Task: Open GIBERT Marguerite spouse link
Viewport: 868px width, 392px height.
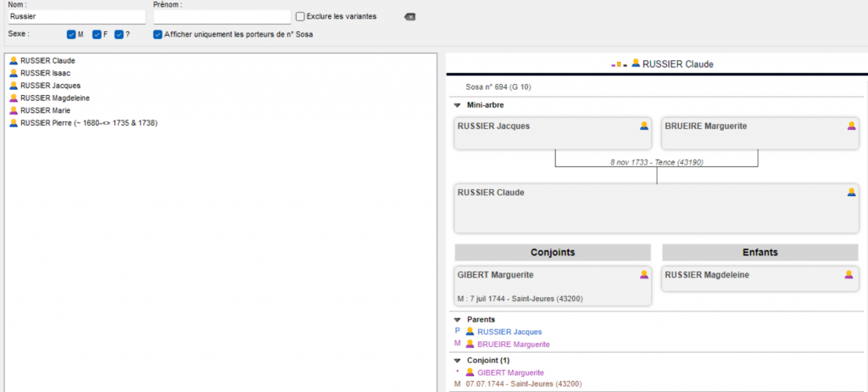Action: pyautogui.click(x=510, y=372)
